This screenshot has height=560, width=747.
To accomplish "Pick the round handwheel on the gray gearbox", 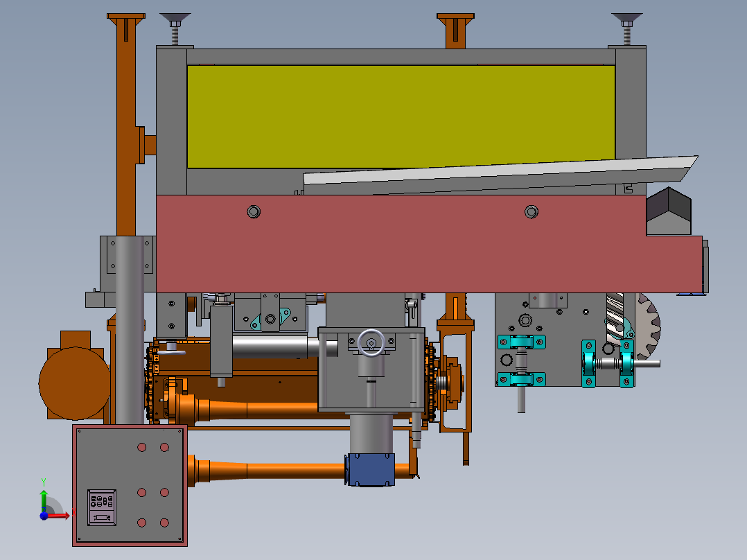I will (371, 342).
